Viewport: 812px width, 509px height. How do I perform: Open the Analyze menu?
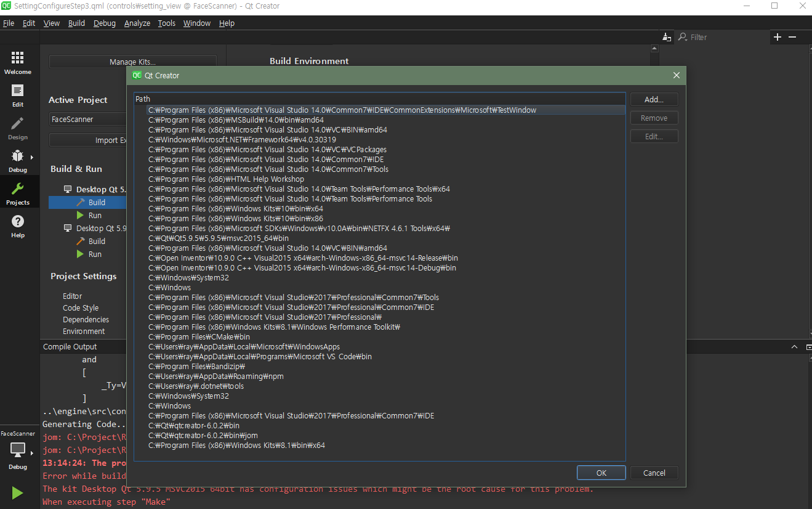pos(137,23)
